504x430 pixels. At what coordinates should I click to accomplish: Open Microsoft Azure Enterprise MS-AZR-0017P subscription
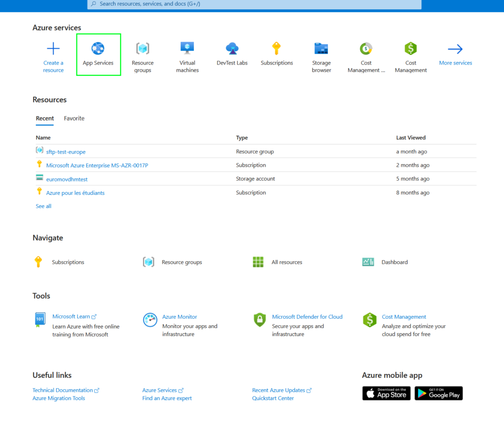coord(97,165)
